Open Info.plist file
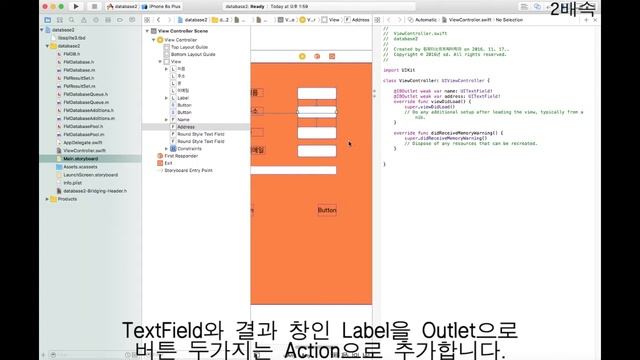Viewport: 640px width, 360px height. [73, 183]
